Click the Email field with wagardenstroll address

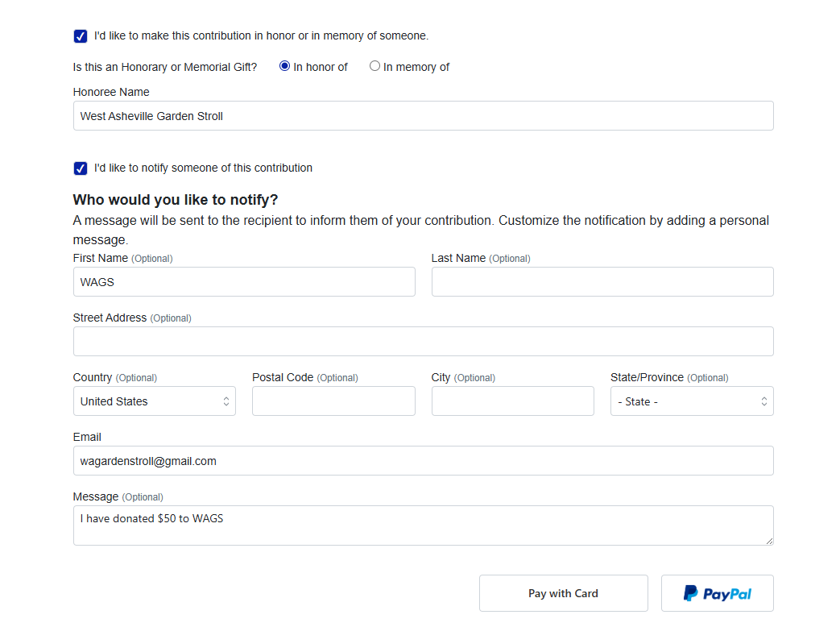click(x=423, y=460)
